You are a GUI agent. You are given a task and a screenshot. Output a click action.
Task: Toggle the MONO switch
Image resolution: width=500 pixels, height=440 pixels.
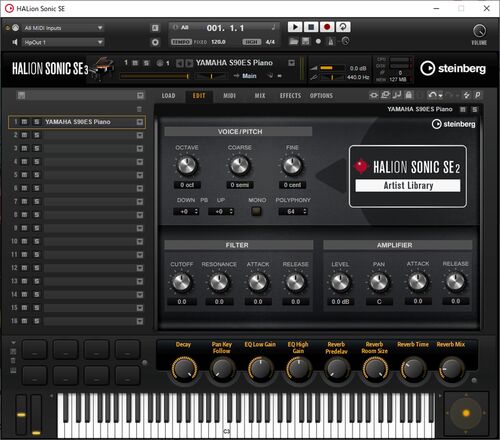pyautogui.click(x=256, y=211)
